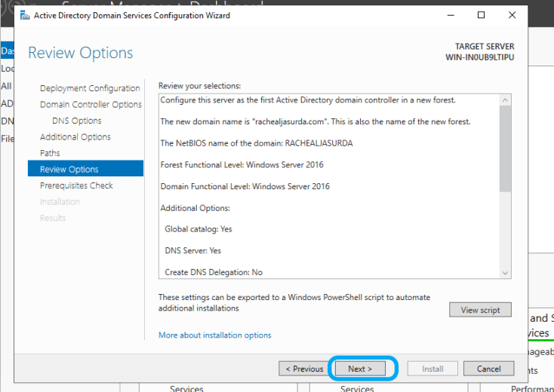554x392 pixels.
Task: Click the Next button
Action: coord(360,369)
